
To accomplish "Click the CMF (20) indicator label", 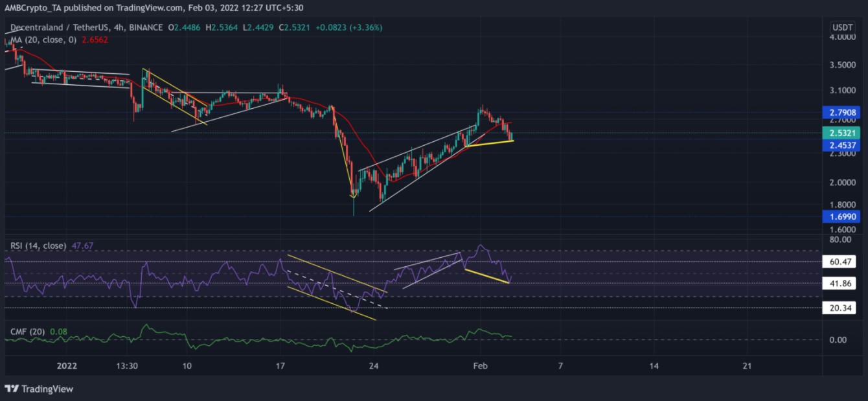I will (x=27, y=332).
